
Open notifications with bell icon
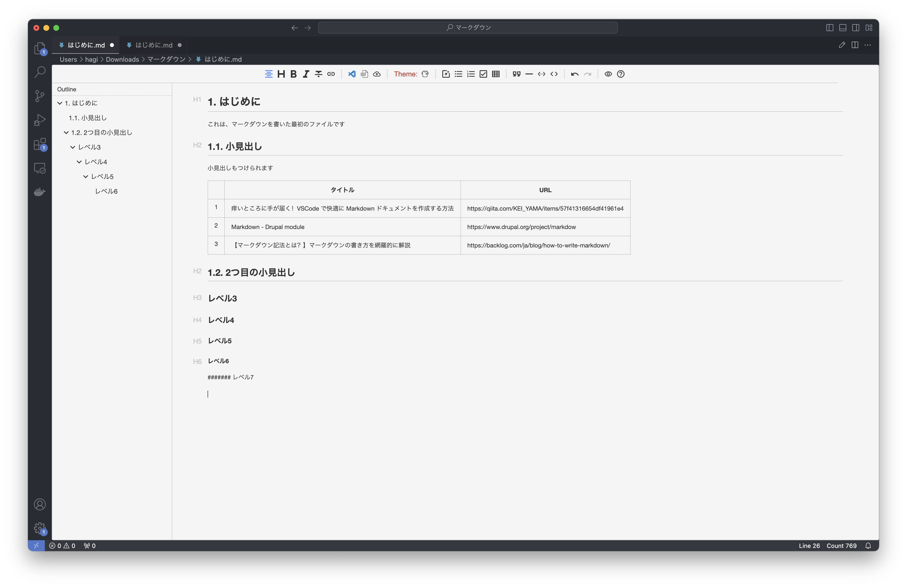[x=868, y=546]
